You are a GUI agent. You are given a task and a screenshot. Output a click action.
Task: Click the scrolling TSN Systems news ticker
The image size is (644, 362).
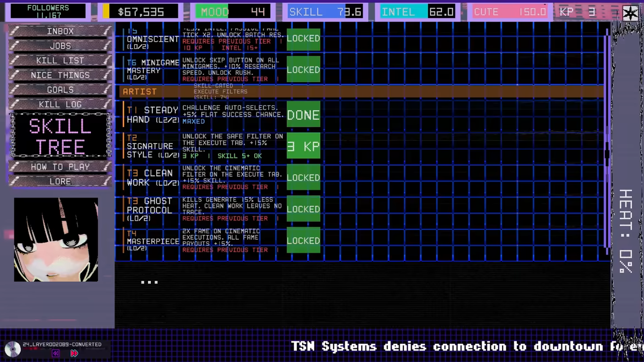point(467,347)
